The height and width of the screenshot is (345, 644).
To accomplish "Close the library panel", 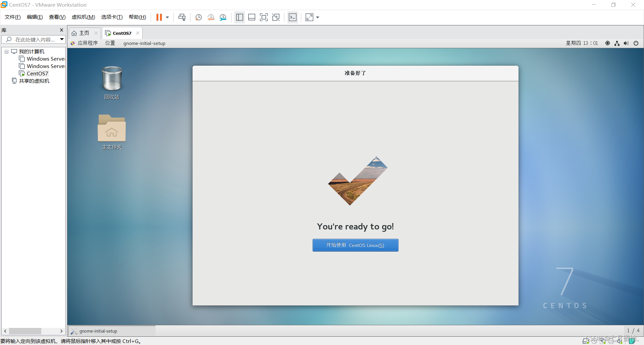I will click(61, 30).
